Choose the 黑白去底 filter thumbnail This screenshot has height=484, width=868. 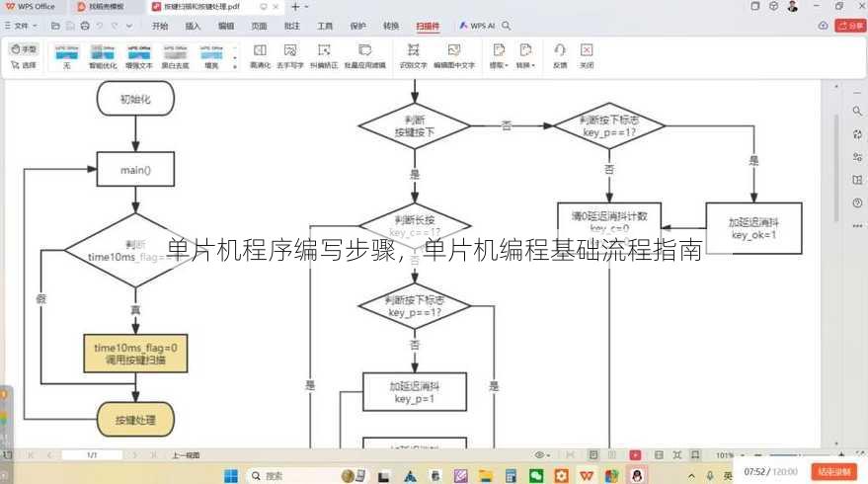tap(176, 56)
